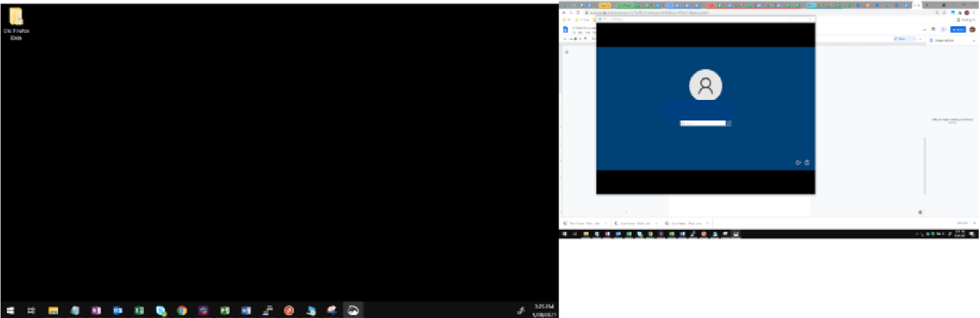Open power options on the login screen
The image size is (980, 318).
(x=807, y=162)
